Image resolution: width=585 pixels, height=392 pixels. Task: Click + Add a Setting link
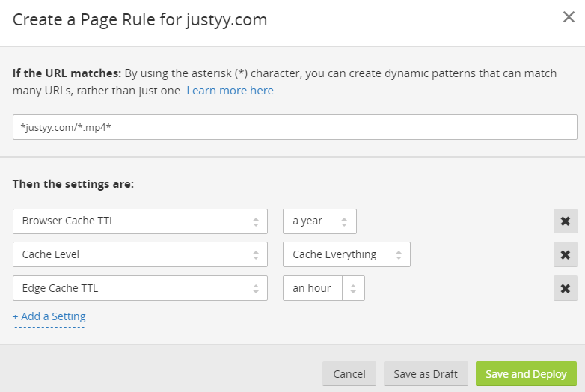point(49,316)
